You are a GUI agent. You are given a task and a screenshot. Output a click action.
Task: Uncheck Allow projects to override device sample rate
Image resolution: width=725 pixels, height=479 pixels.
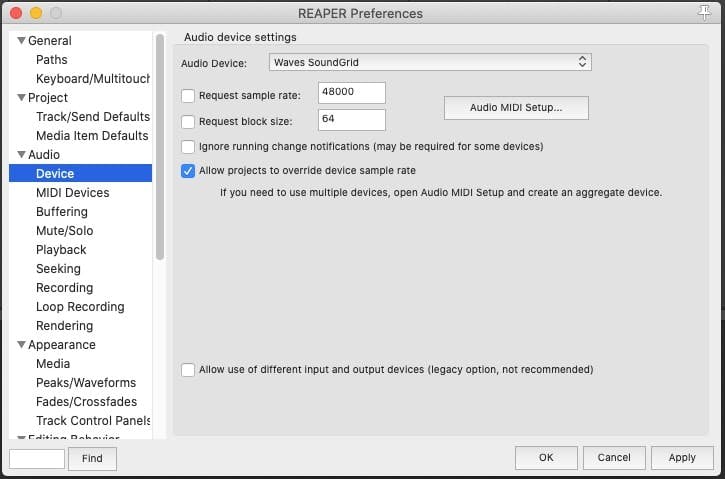pyautogui.click(x=188, y=171)
